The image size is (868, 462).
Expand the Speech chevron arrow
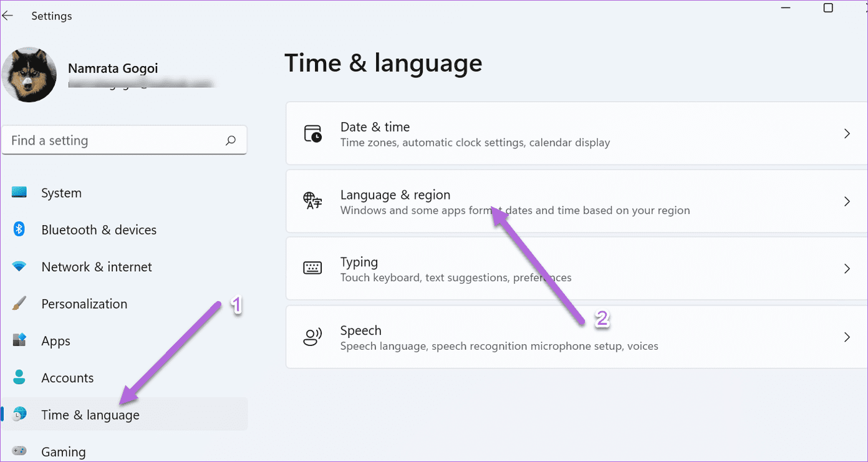[847, 337]
